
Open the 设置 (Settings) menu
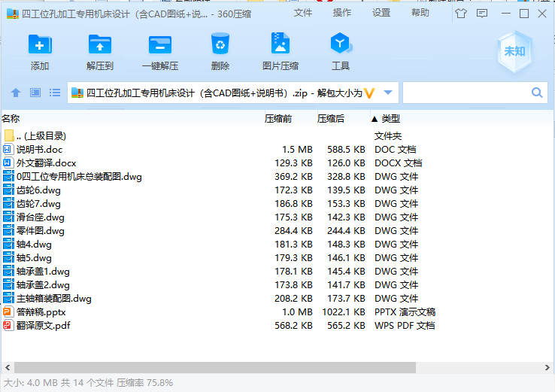tap(381, 13)
